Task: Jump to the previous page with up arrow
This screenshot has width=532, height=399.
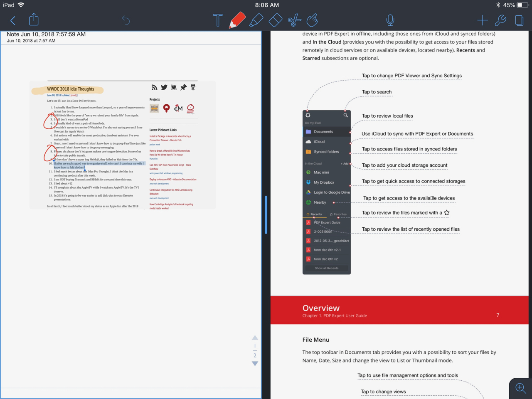Action: point(255,337)
